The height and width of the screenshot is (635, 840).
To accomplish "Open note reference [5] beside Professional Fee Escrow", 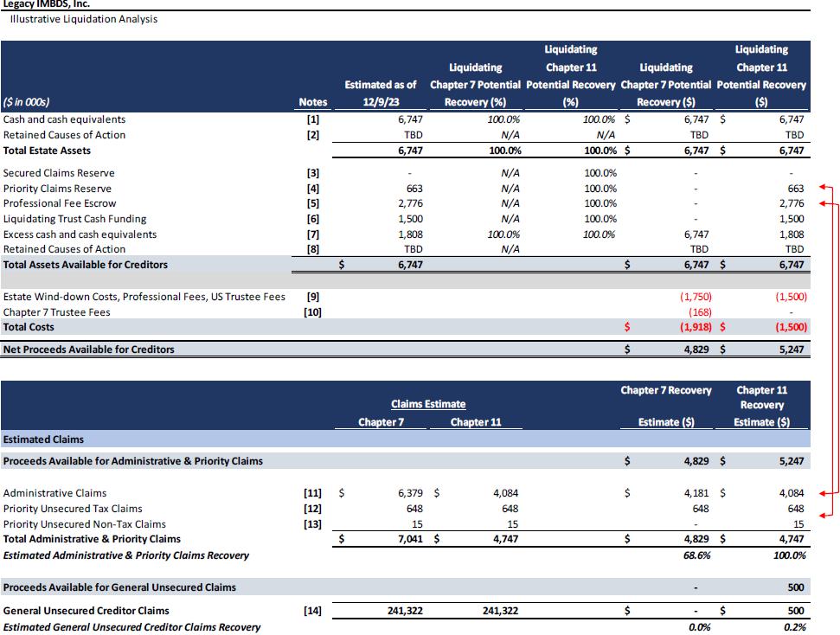I will (313, 204).
